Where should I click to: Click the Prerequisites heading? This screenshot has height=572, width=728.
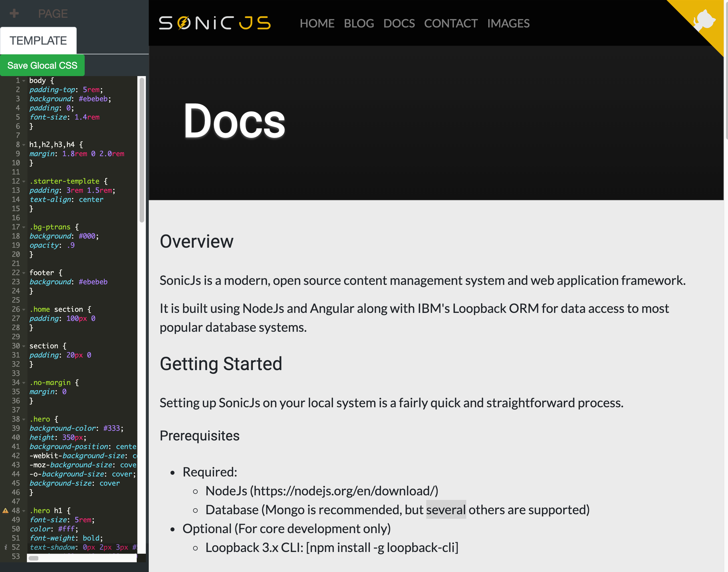coord(200,436)
